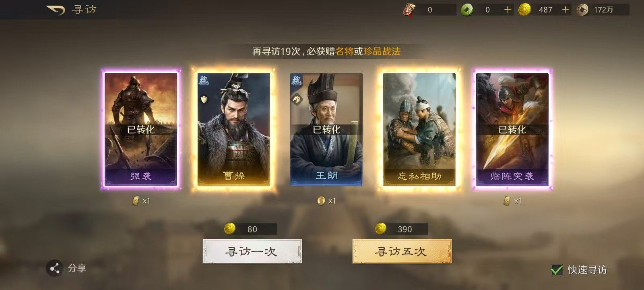Tap the plus button beside jade count
This screenshot has height=290, width=644.
(508, 10)
